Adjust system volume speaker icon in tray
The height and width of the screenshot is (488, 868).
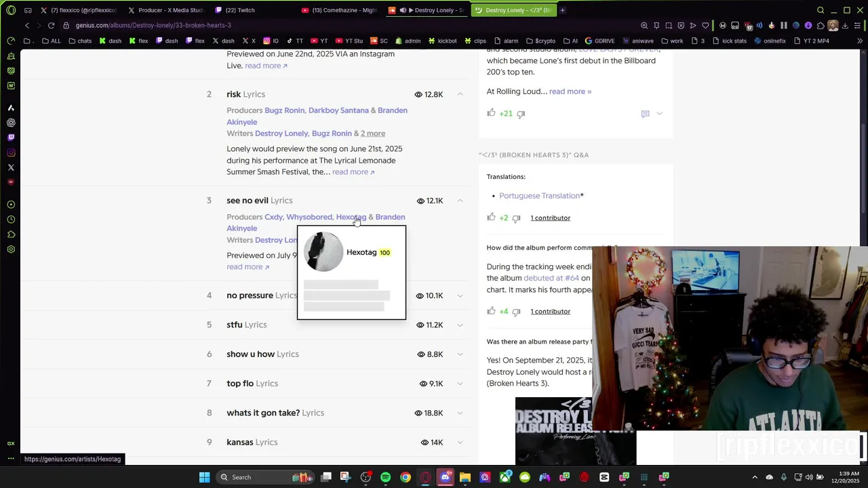[808, 477]
